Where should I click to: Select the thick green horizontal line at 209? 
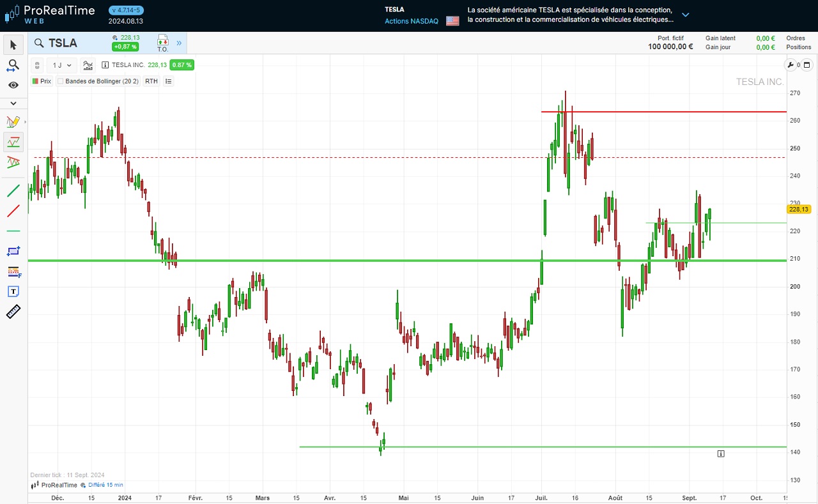pyautogui.click(x=407, y=261)
